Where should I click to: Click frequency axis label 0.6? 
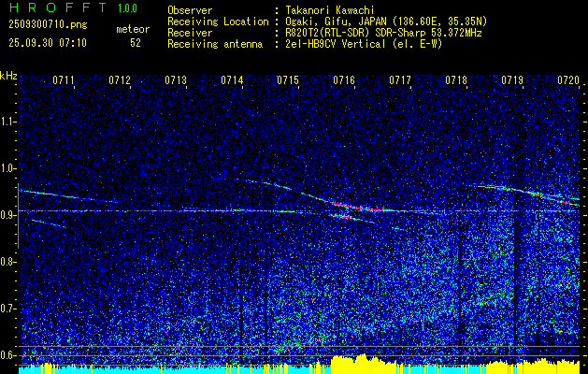(x=8, y=355)
